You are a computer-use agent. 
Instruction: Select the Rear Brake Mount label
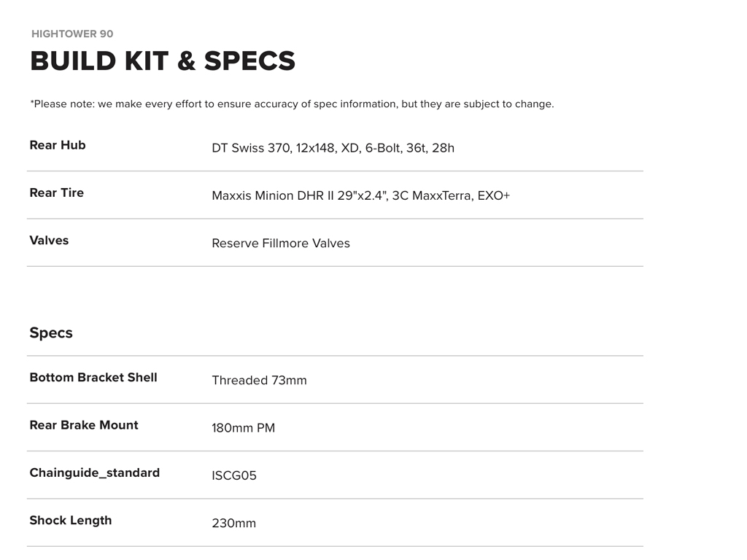[x=84, y=425]
